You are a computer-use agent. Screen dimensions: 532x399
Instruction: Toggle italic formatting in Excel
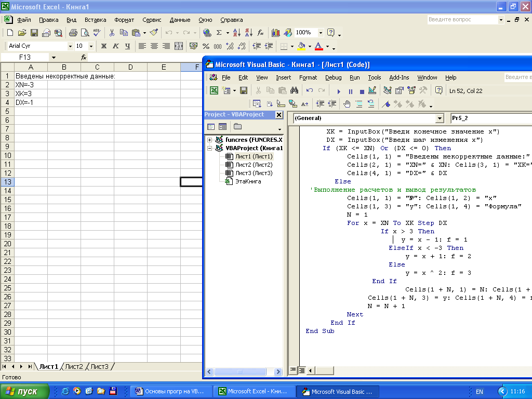116,46
